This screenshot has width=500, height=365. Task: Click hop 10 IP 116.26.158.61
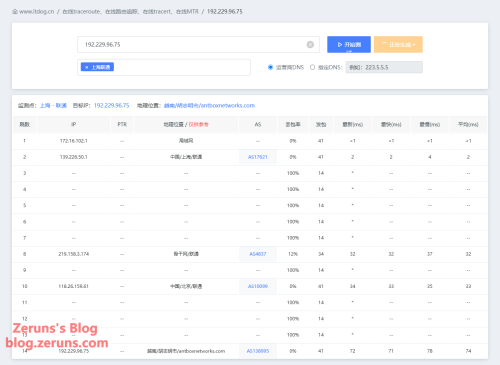click(x=74, y=286)
